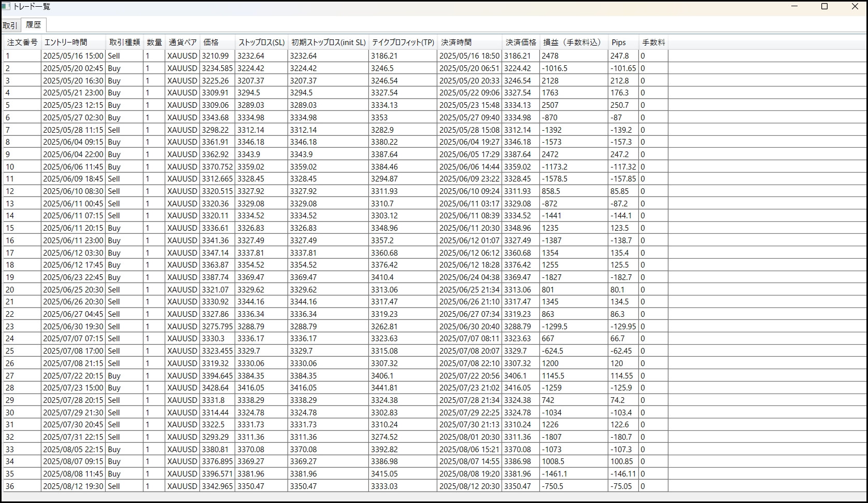Sort by 取引種類 column header
This screenshot has height=503, width=868.
click(x=124, y=43)
